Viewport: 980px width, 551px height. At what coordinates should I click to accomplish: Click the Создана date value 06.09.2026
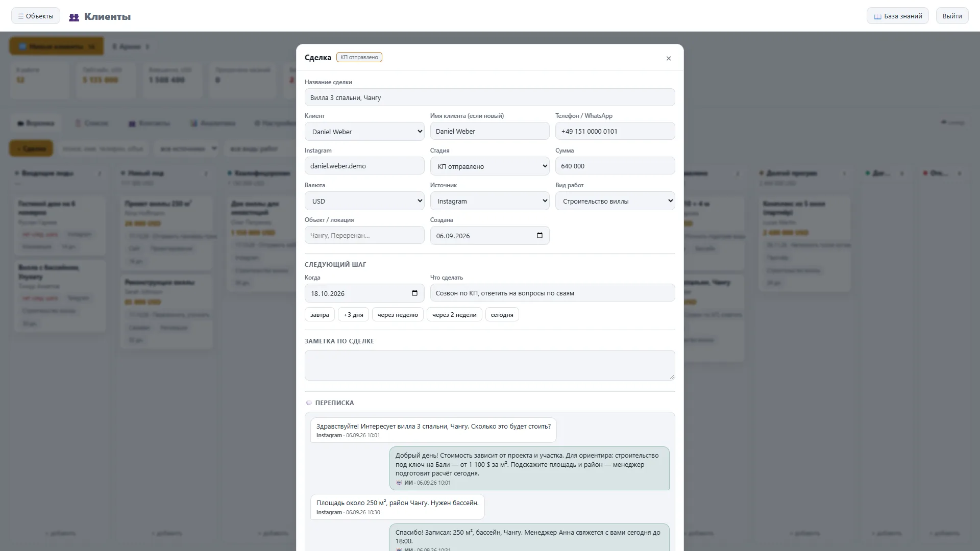coord(453,236)
